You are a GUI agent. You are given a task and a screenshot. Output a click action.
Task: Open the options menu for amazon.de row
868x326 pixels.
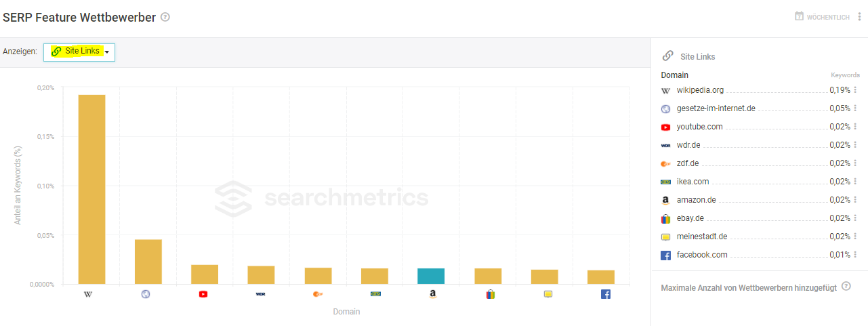pos(855,199)
